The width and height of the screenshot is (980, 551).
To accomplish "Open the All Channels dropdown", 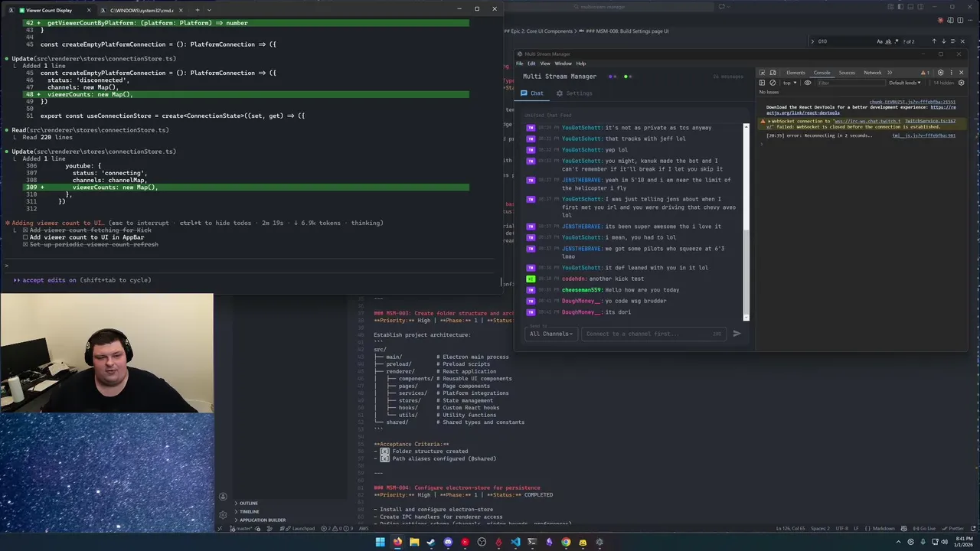I will coord(551,334).
